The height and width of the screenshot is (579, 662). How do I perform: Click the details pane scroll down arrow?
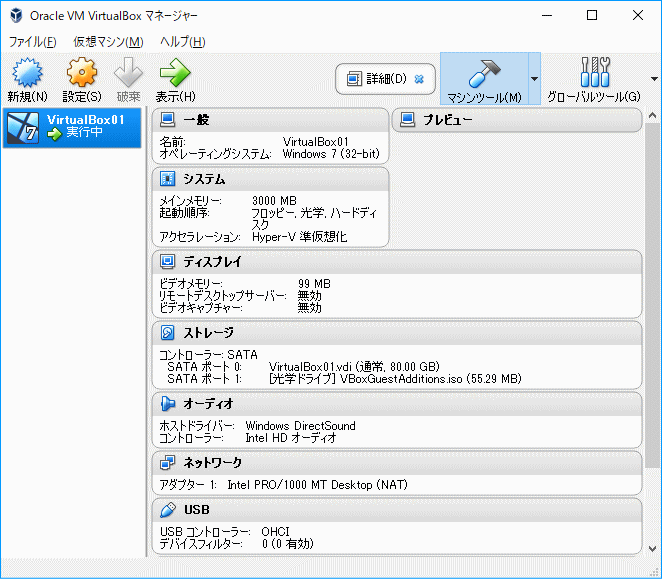pos(652,549)
